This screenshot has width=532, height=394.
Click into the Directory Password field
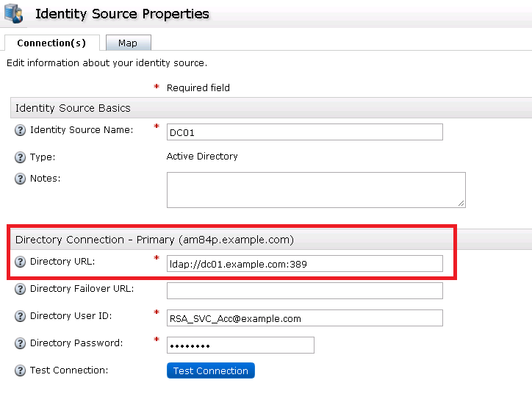(240, 345)
